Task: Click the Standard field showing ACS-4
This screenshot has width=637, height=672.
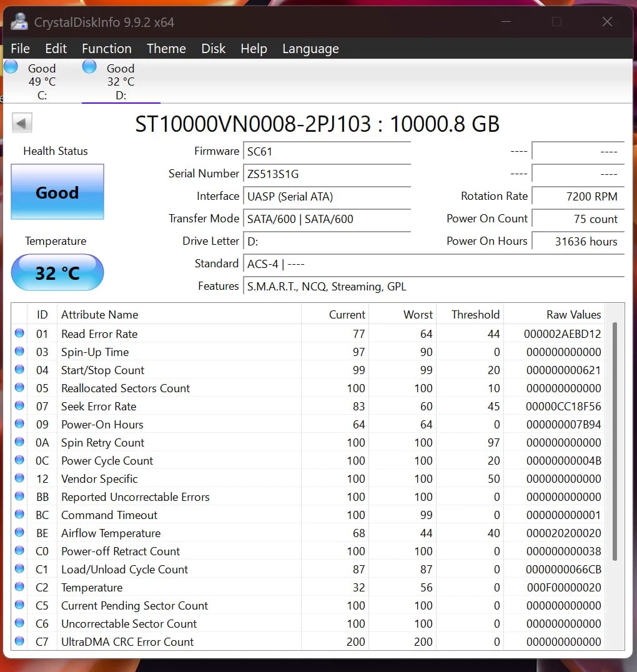Action: coord(434,264)
